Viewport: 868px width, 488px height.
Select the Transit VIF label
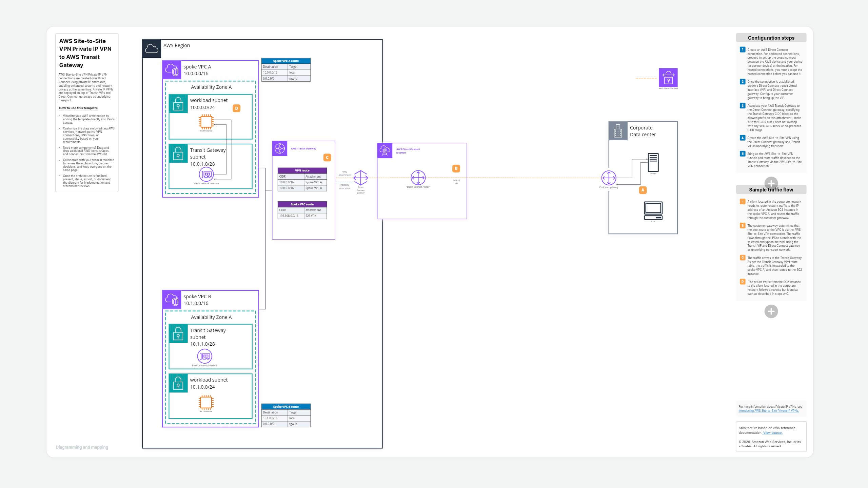[456, 182]
